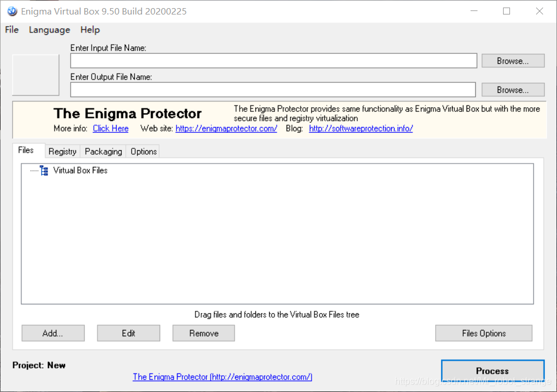The height and width of the screenshot is (392, 557).
Task: Click the 'Drag files and folders' hint text
Action: 277,315
